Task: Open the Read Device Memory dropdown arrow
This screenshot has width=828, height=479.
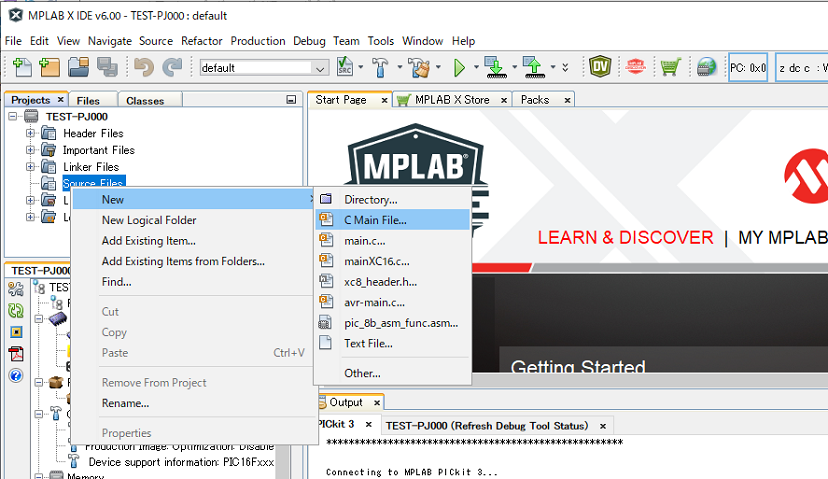Action: click(553, 67)
